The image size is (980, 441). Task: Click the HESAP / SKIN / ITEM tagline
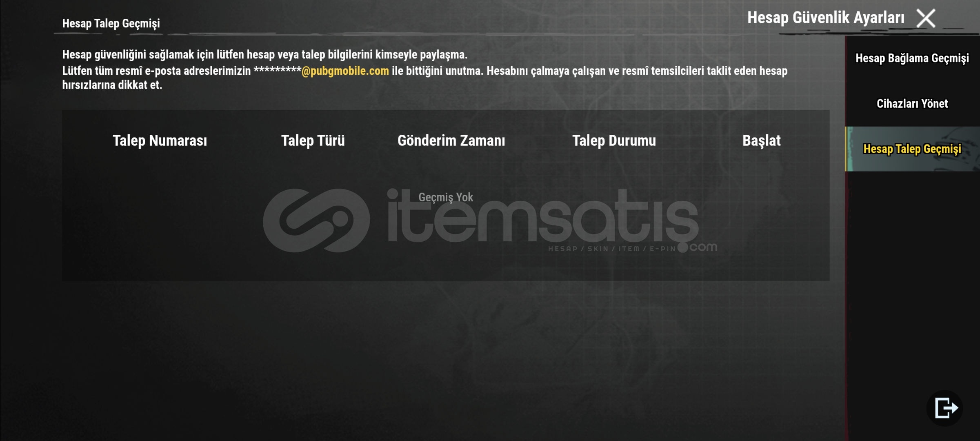(x=611, y=249)
